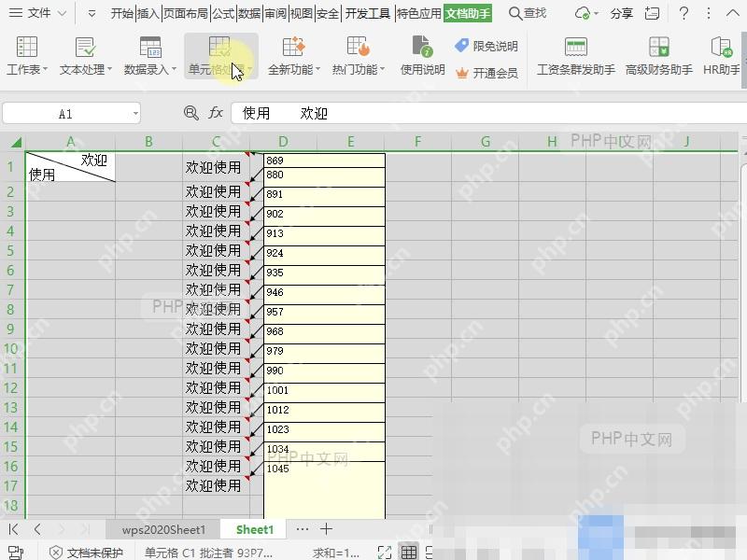Click the cloud sync status icon

point(582,13)
